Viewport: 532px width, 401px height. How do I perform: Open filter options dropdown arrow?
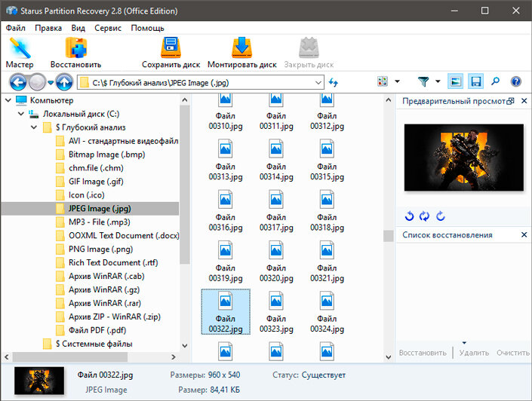438,81
